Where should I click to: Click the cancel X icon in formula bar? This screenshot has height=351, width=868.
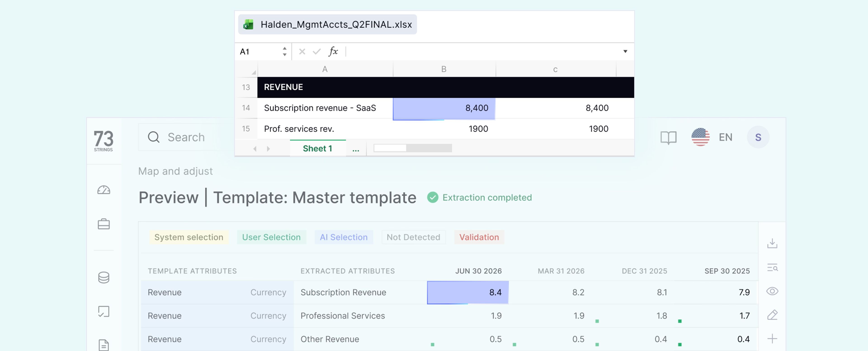[x=302, y=51]
